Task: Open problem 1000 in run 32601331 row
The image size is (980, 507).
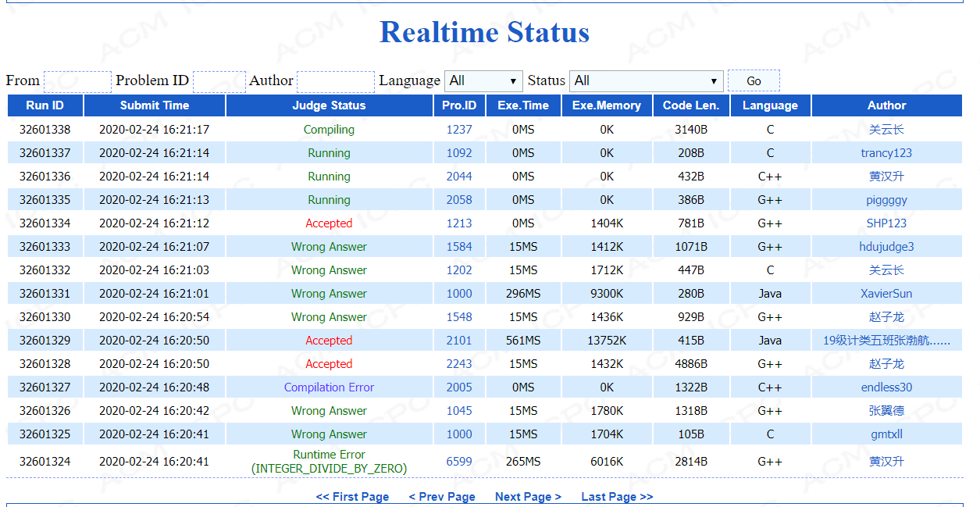Action: click(x=459, y=294)
